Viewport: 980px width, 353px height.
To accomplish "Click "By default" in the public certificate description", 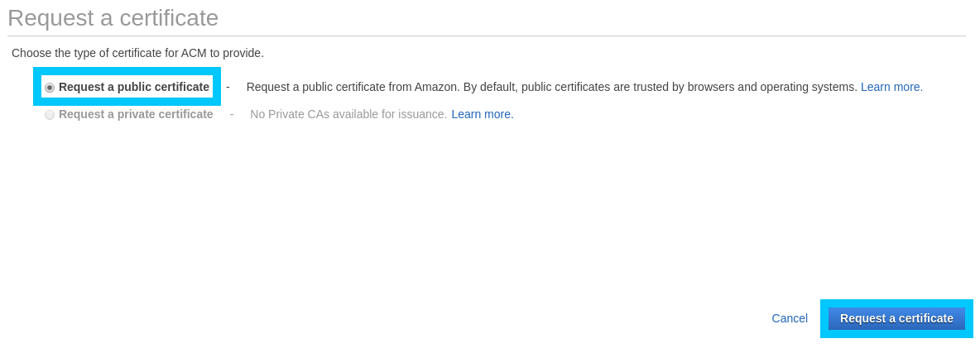I will pyautogui.click(x=490, y=87).
